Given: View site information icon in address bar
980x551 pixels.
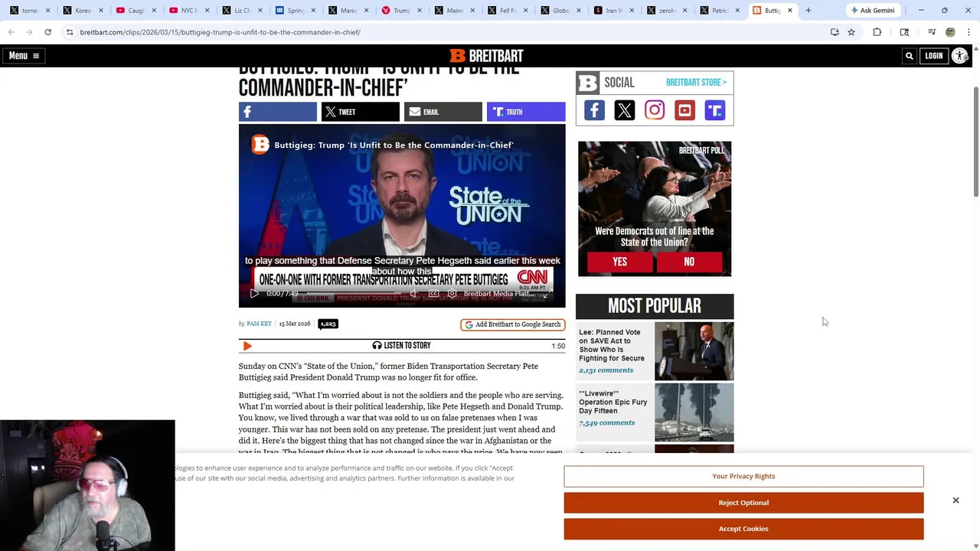Looking at the screenshot, I should click(x=69, y=32).
